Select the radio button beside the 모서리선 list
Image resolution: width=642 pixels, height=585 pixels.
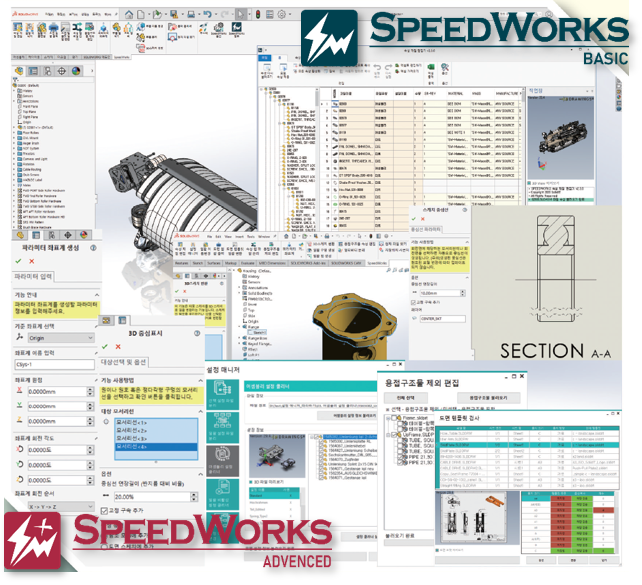coord(107,421)
